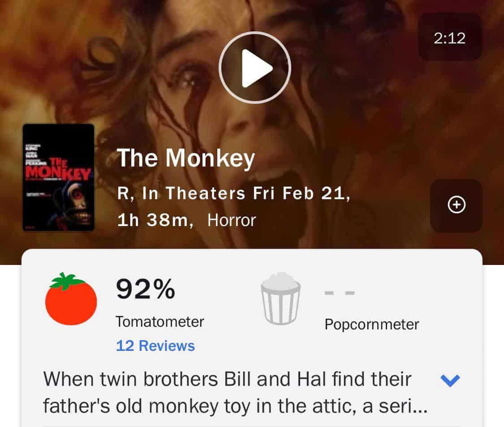Screen dimensions: 504x427
Task: Add The Monkey to watchlist
Action: tap(457, 205)
